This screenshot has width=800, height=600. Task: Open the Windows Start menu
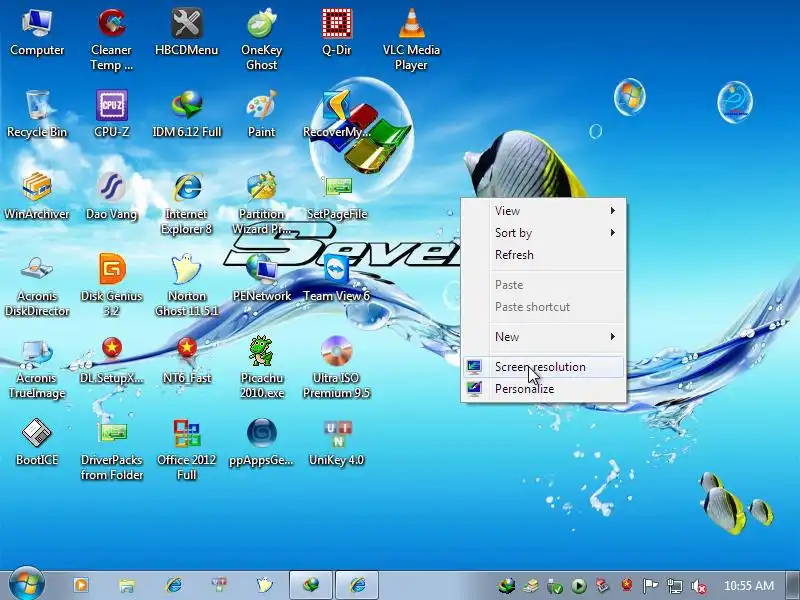point(27,584)
